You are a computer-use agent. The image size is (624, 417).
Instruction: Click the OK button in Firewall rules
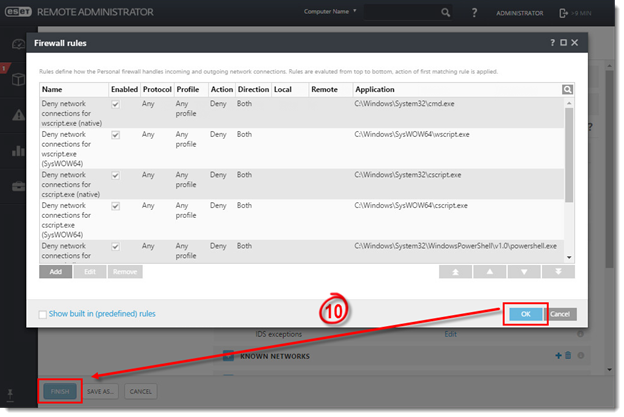[525, 314]
